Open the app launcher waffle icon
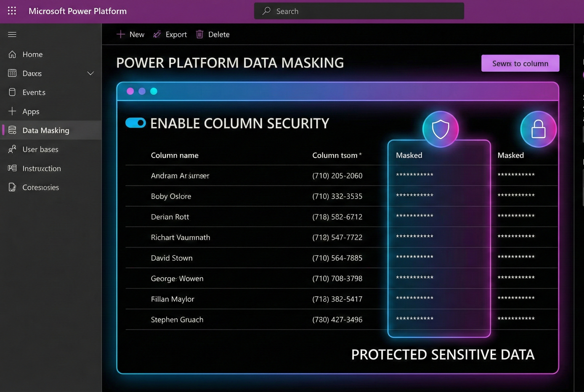Viewport: 584px width, 392px height. pos(12,11)
